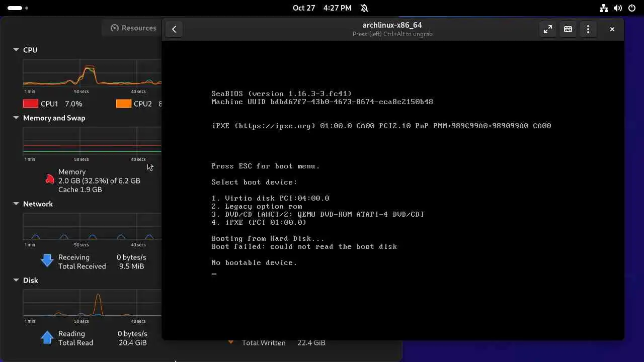Image resolution: width=644 pixels, height=362 pixels.
Task: Click 'Boot failed' line in VM console
Action: tap(304, 246)
